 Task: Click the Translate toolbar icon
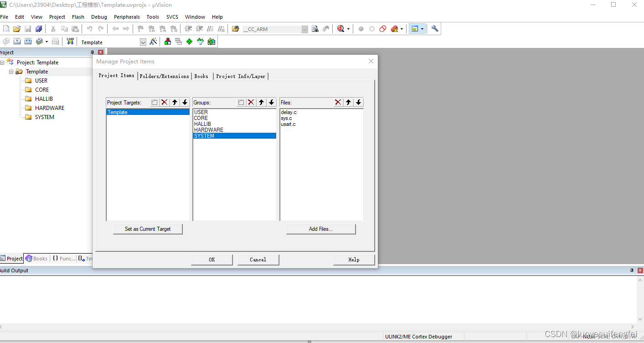pyautogui.click(x=6, y=42)
